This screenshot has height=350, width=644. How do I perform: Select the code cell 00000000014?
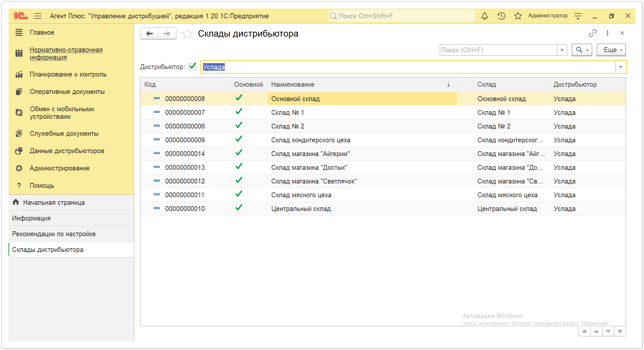tap(185, 154)
